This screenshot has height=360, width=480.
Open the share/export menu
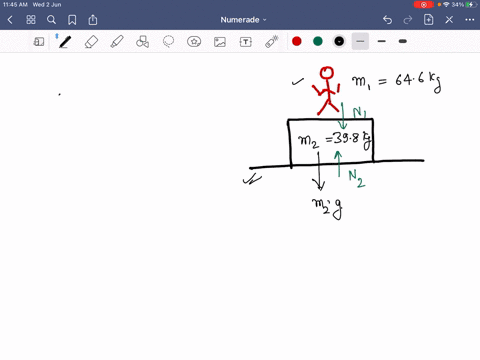93,20
